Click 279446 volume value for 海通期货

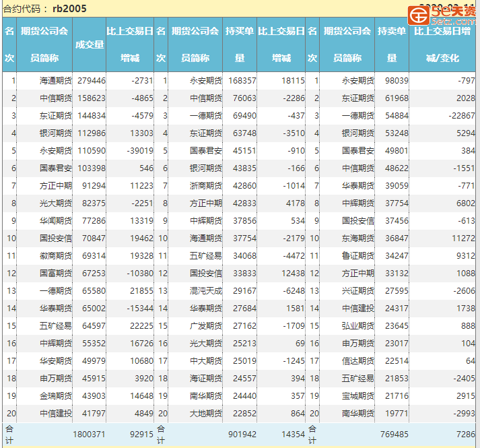[x=92, y=81]
